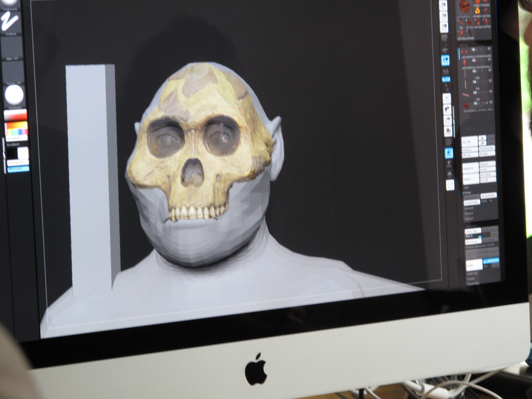532x399 pixels.
Task: Toggle the PolyF polyframe icon
Action: tap(449, 142)
